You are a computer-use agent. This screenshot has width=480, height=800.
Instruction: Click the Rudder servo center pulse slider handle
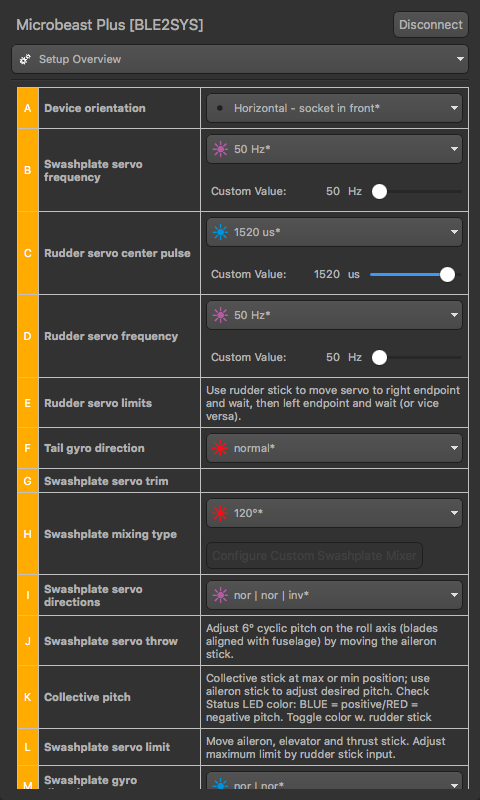tap(447, 274)
